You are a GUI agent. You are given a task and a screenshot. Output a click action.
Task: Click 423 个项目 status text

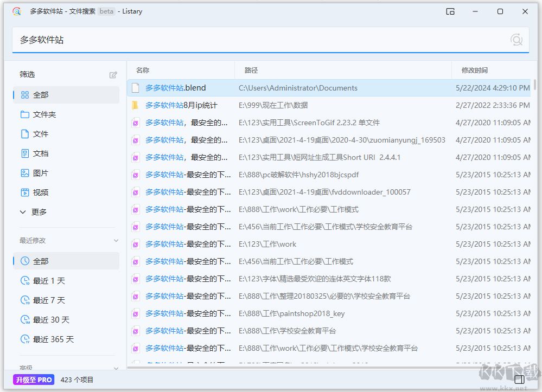tap(76, 380)
